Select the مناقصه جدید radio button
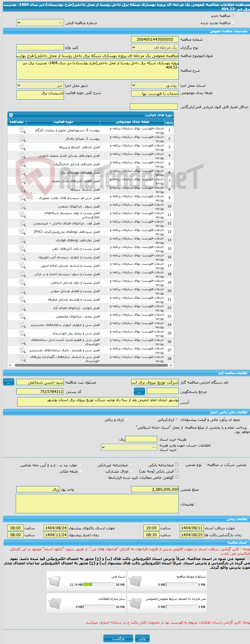Viewport: 250px width, 644px height. (x=233, y=15)
